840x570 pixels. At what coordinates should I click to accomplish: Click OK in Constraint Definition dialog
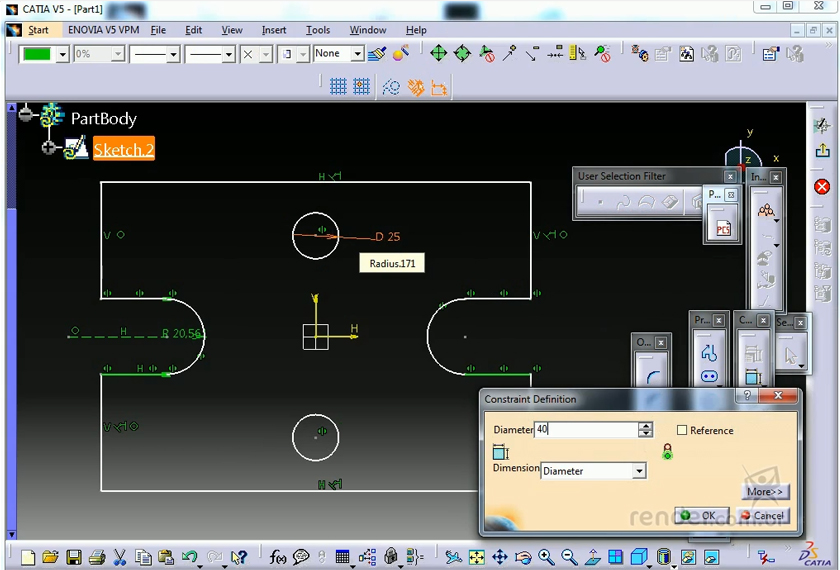(x=701, y=516)
